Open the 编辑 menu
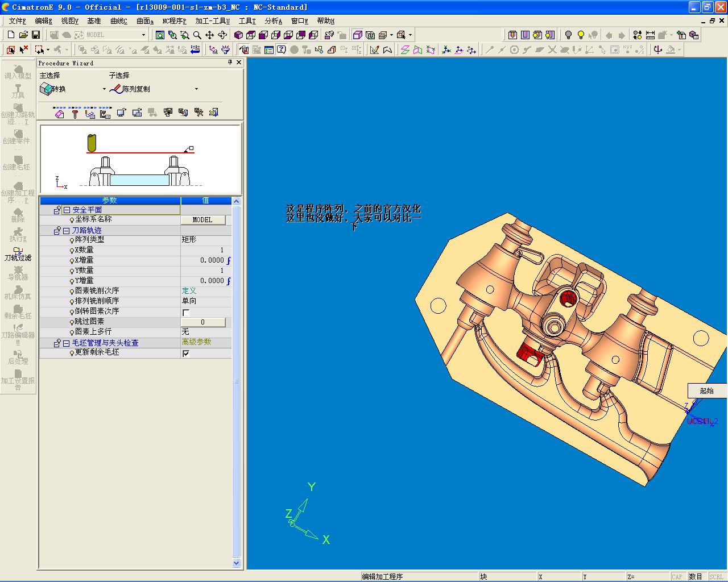The width and height of the screenshot is (728, 582). point(43,21)
